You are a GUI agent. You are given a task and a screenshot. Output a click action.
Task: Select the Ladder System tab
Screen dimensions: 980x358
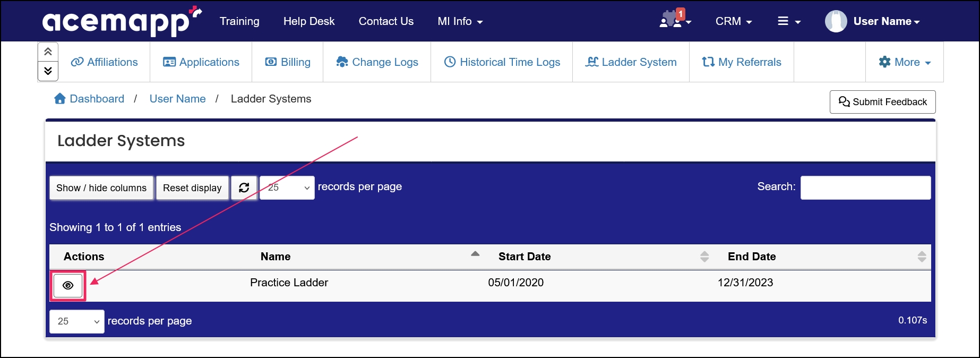(x=631, y=62)
